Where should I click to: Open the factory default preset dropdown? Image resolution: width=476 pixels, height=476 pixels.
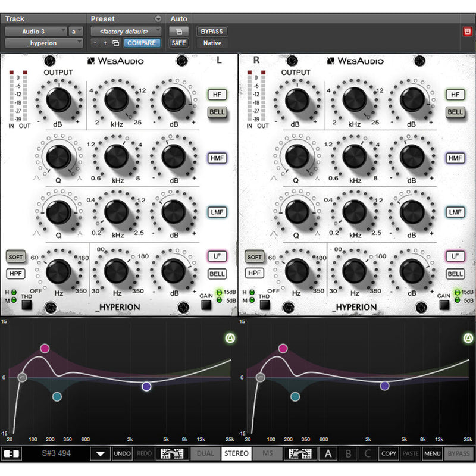[126, 31]
